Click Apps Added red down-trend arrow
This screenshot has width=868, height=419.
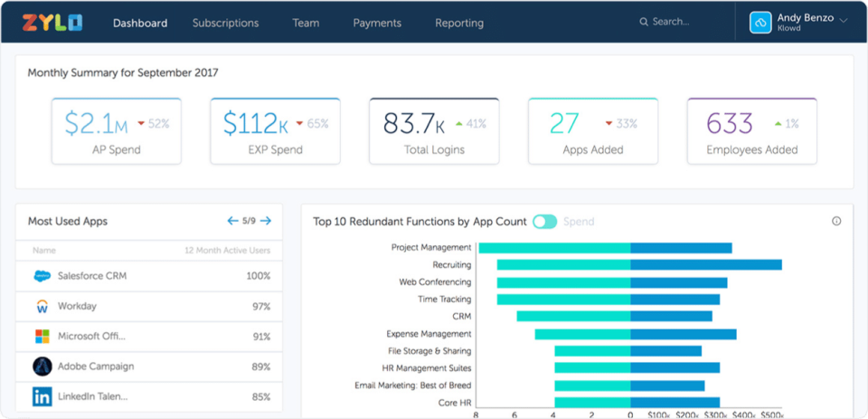tap(609, 124)
